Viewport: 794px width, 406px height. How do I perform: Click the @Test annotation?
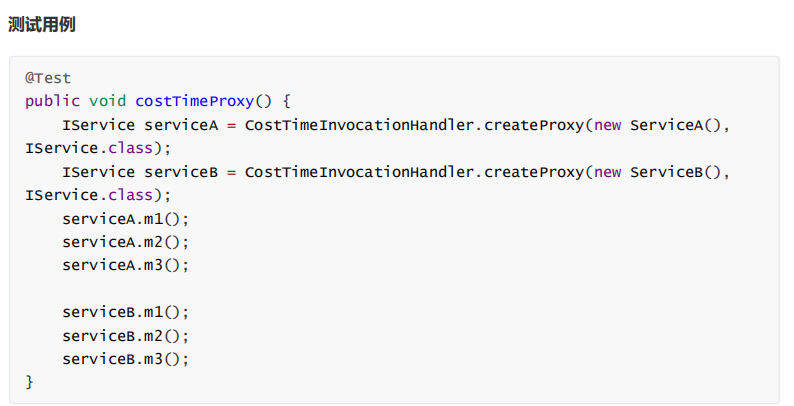[48, 78]
